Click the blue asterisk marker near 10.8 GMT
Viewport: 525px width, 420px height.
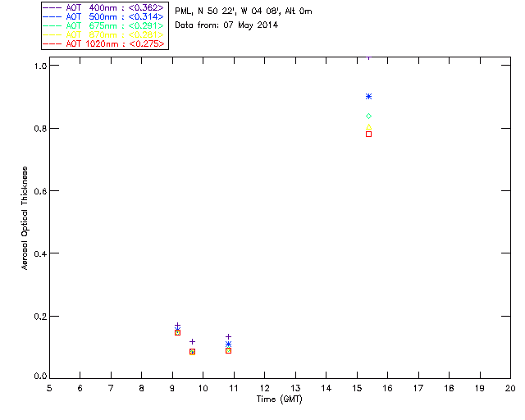[x=228, y=344]
